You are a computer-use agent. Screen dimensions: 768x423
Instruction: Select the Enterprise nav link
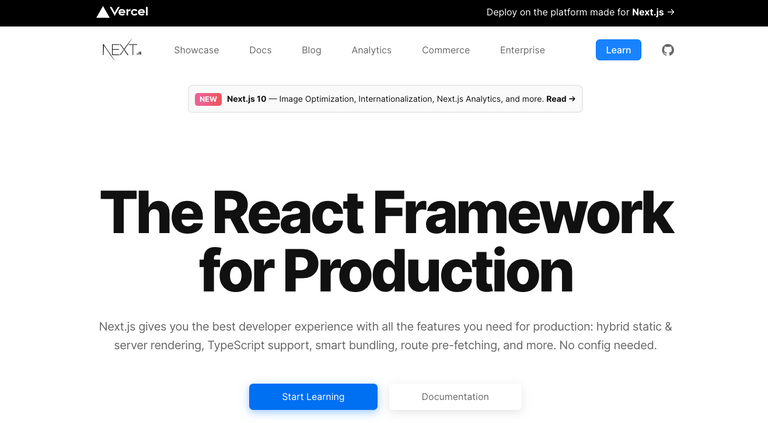[x=522, y=50]
